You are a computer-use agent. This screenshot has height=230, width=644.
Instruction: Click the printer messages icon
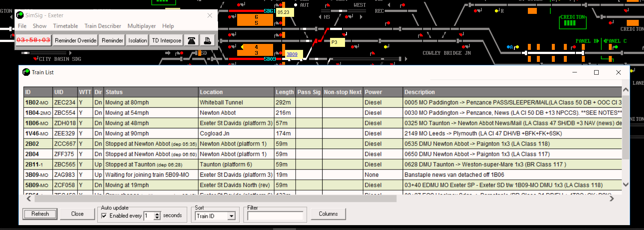point(207,41)
